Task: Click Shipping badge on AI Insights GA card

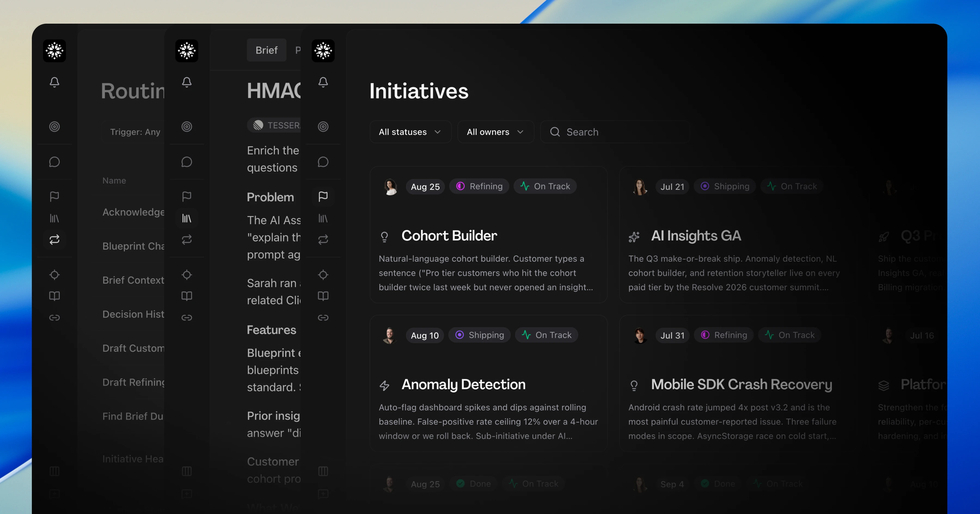Action: (725, 186)
